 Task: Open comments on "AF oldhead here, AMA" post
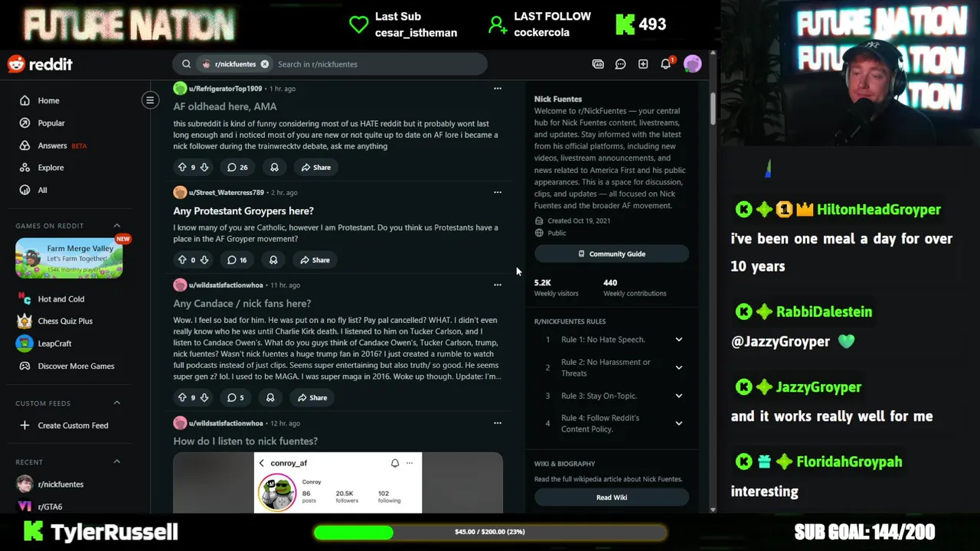[237, 167]
